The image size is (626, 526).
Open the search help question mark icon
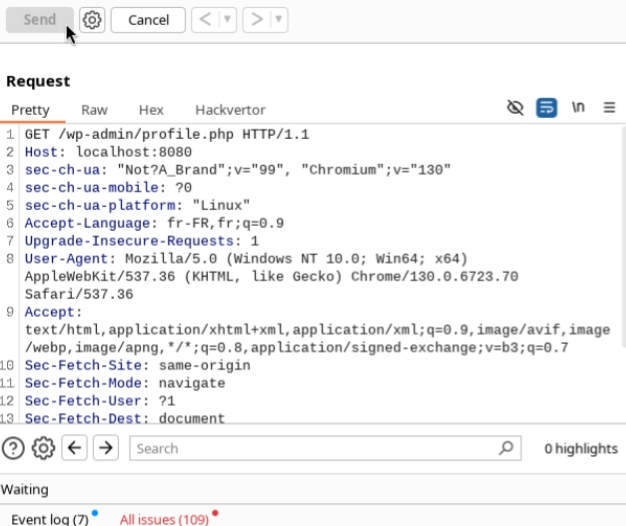tap(13, 448)
